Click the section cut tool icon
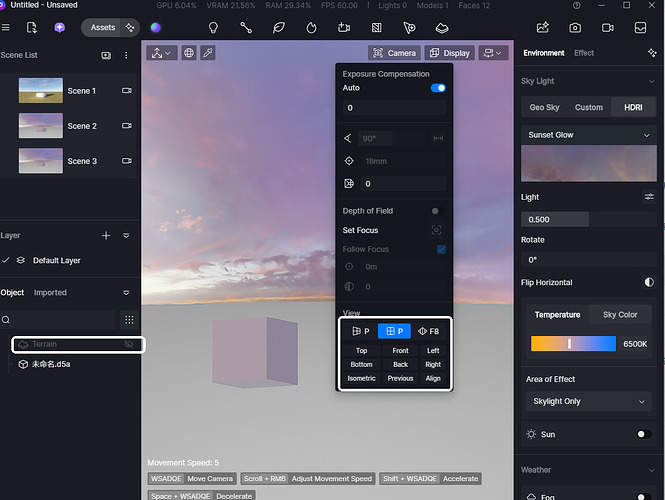Image resolution: width=665 pixels, height=500 pixels. pyautogui.click(x=377, y=28)
